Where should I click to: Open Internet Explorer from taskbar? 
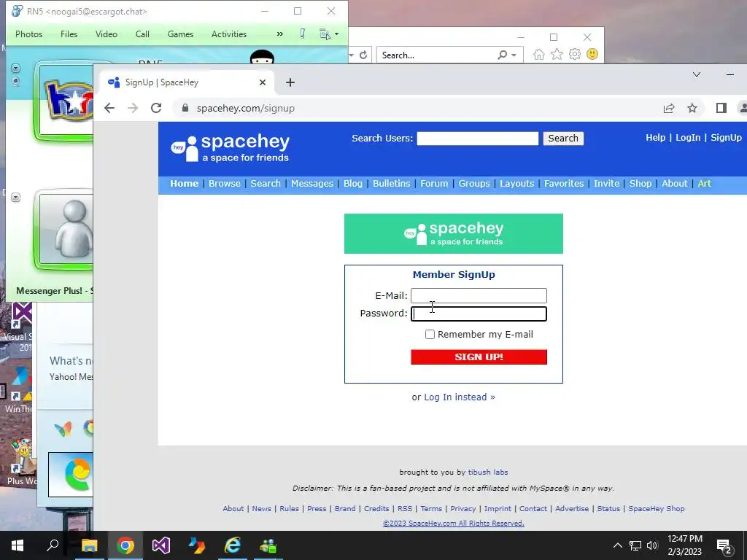[233, 545]
